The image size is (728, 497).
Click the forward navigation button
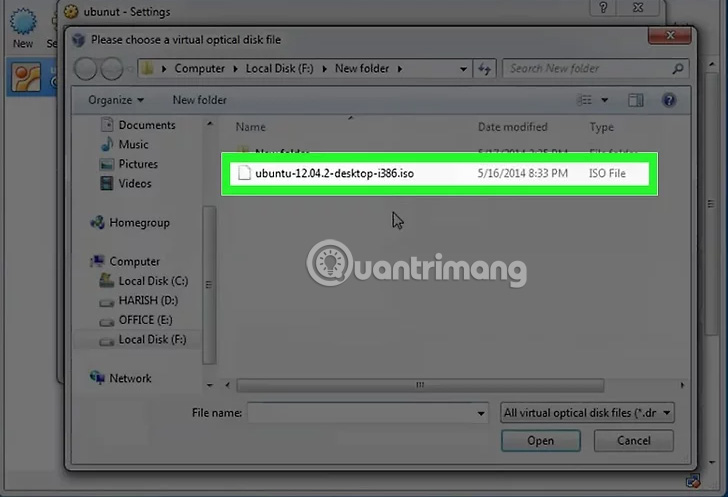pyautogui.click(x=111, y=69)
